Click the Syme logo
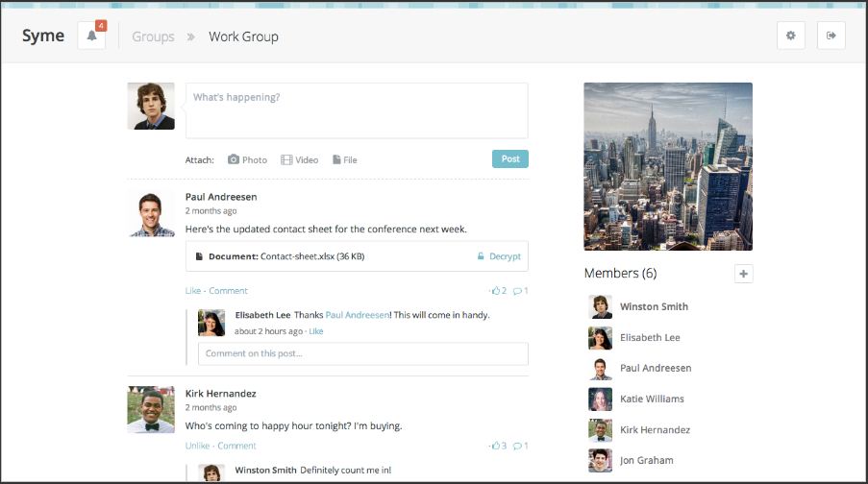868x484 pixels. [43, 36]
